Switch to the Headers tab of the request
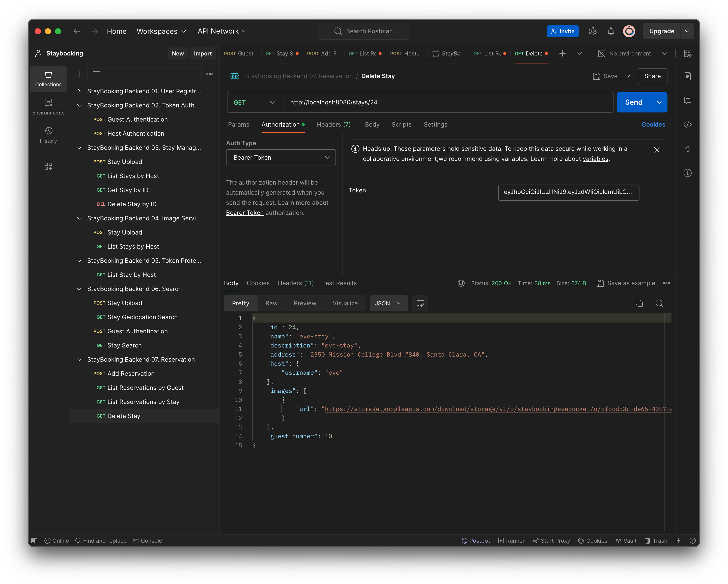728x584 pixels. coord(333,124)
